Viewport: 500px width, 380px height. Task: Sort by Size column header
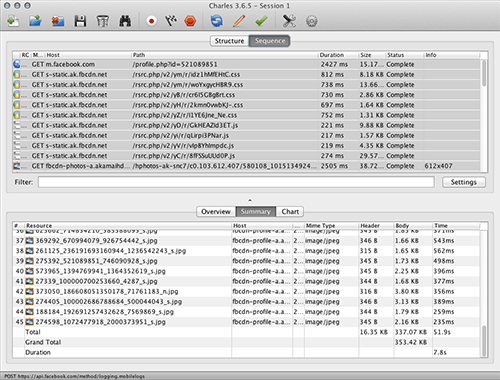(372, 55)
